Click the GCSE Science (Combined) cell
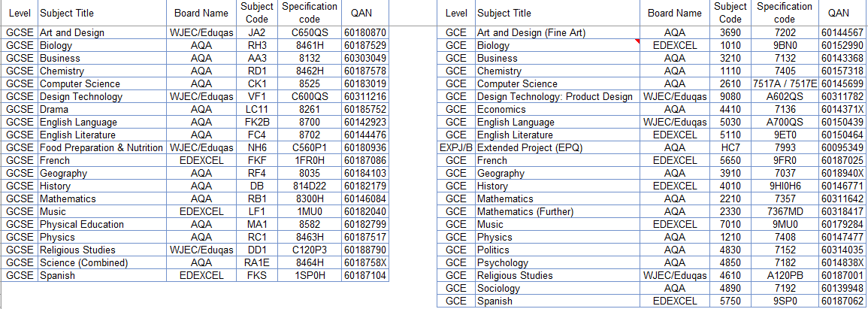Screen dimensions: 868x309 point(102,262)
